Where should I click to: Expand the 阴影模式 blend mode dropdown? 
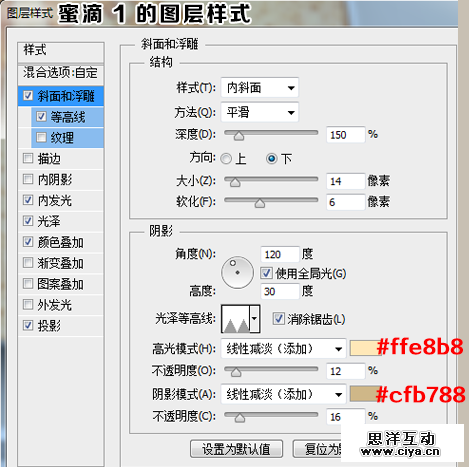click(283, 395)
